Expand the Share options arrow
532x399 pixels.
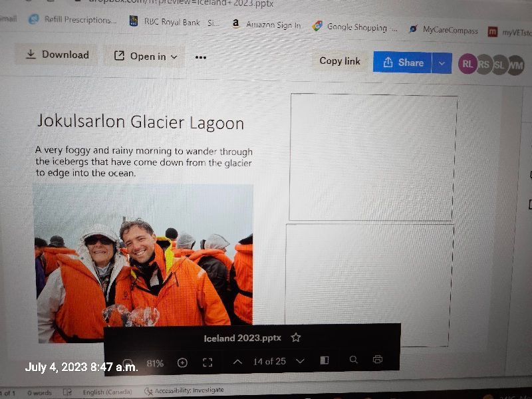click(x=442, y=63)
